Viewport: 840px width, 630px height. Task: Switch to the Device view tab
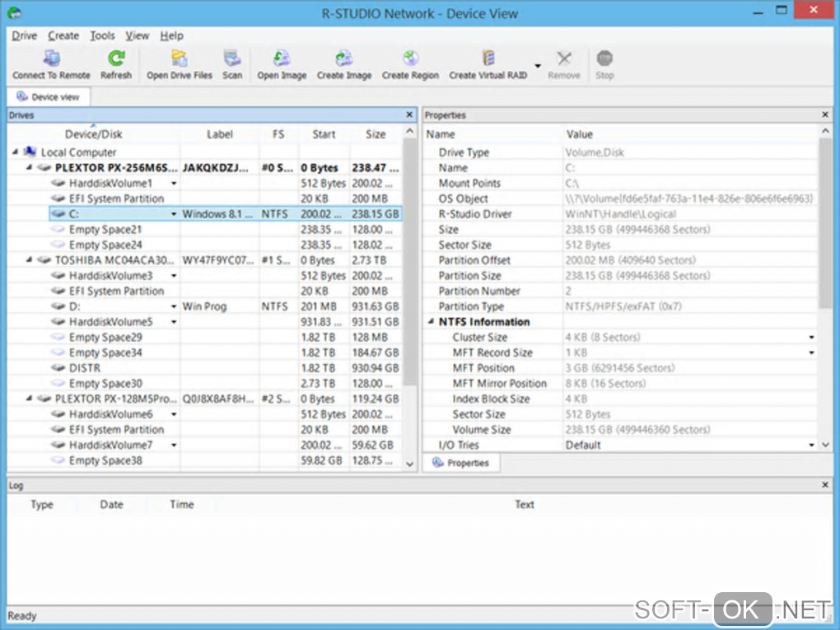coord(49,97)
